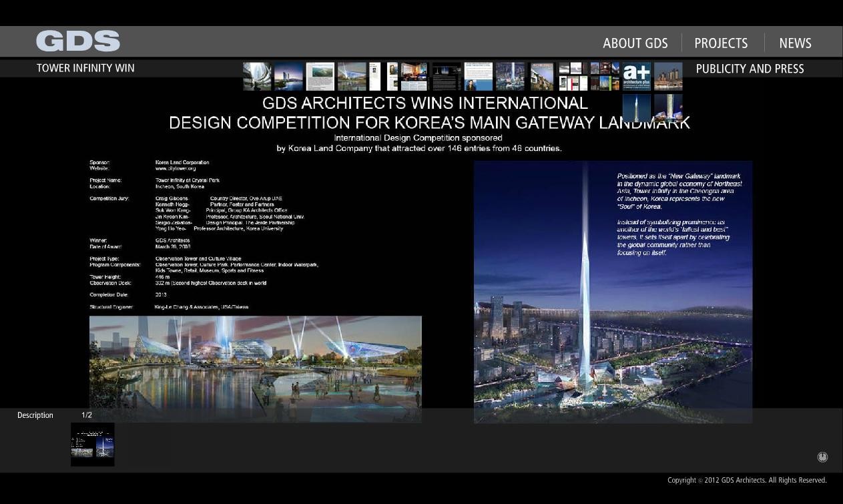The width and height of the screenshot is (843, 504).
Task: Open the a+ architecture plus thumbnail
Action: point(636,77)
